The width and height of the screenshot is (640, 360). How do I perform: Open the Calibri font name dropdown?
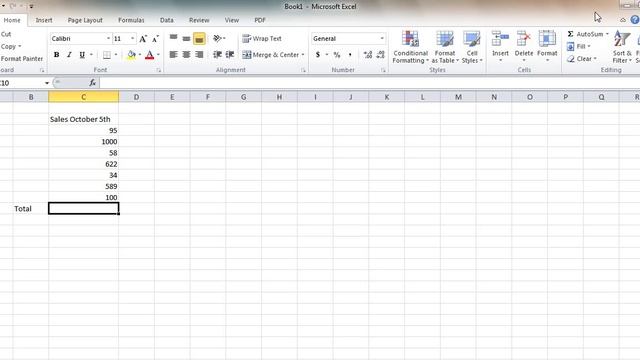pos(108,38)
